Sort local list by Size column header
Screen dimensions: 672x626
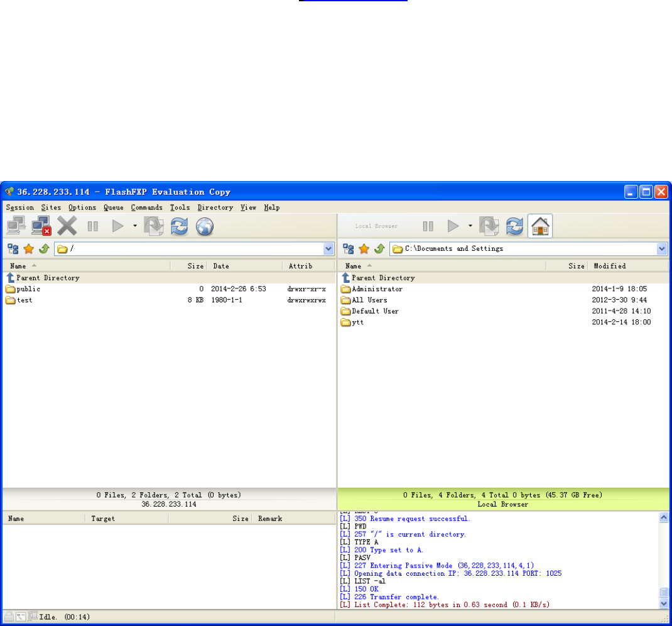coord(567,266)
